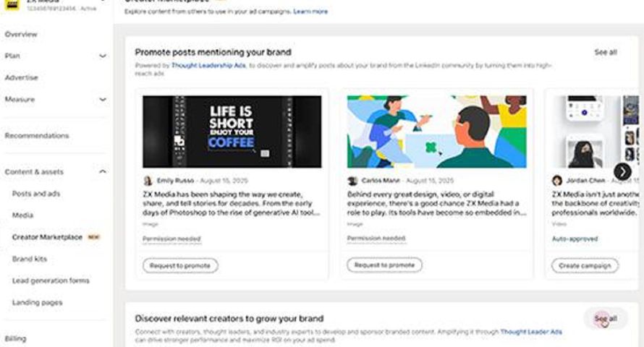Screen dimensions: 644x347
Task: Click Emily Russo's profile avatar
Action: tap(148, 181)
